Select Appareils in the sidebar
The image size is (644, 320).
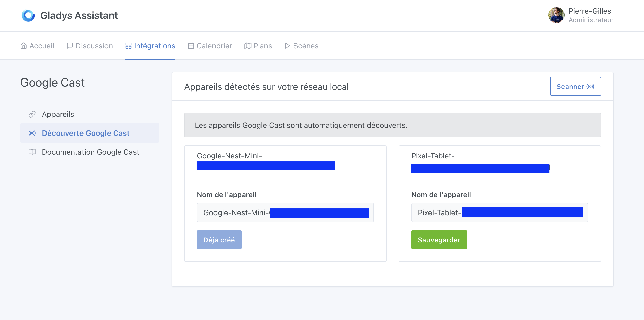[x=58, y=114]
